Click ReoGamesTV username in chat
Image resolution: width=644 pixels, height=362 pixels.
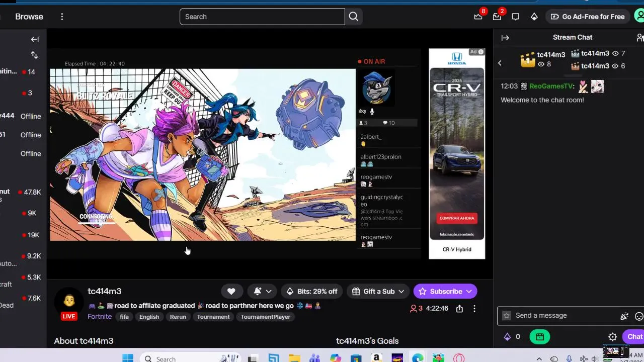551,86
